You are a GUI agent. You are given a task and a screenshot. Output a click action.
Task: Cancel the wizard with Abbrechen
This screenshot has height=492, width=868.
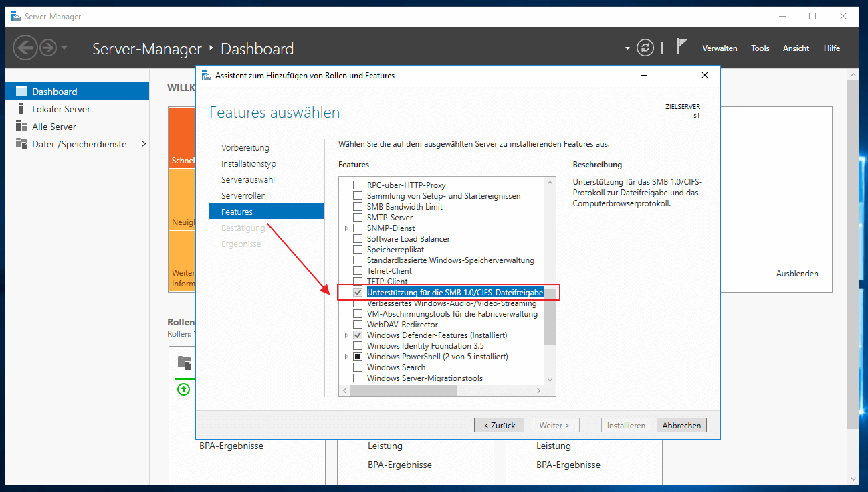tap(681, 426)
